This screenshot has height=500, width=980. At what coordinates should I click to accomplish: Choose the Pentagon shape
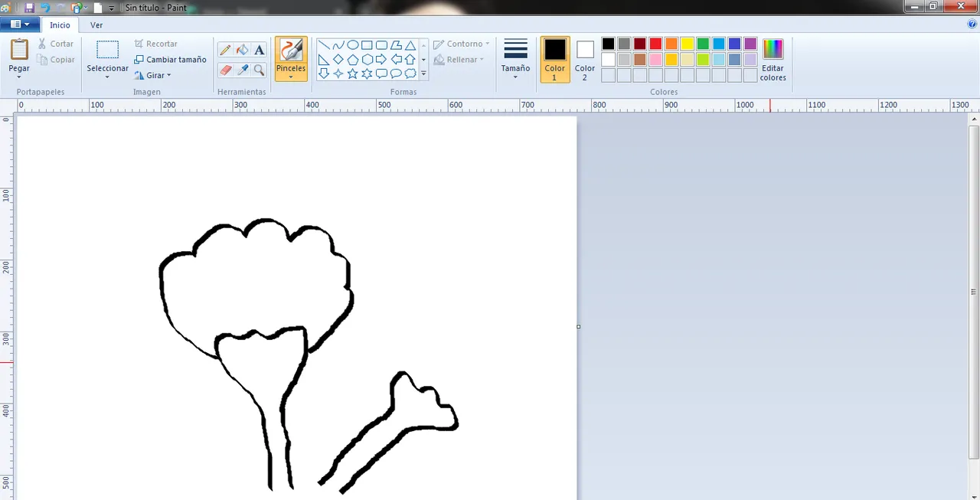(x=353, y=60)
